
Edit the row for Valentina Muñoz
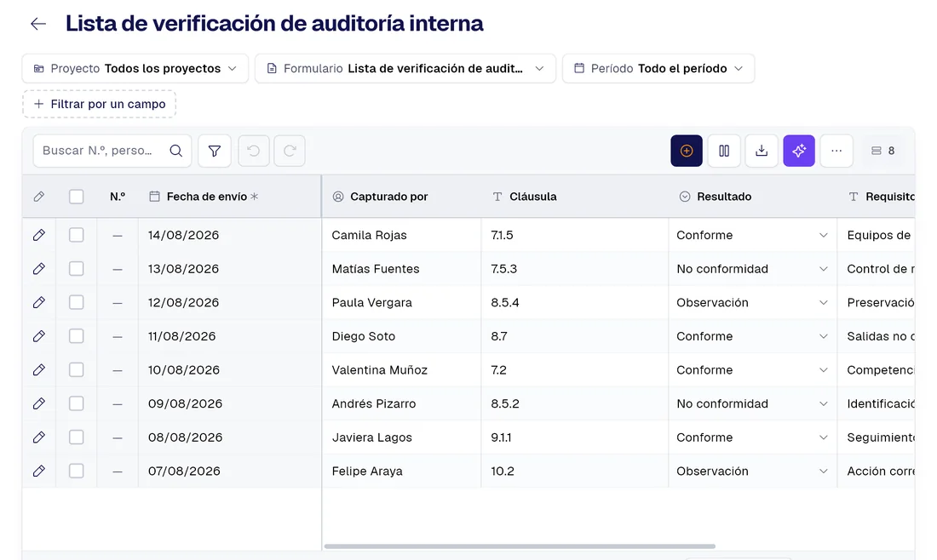(39, 370)
